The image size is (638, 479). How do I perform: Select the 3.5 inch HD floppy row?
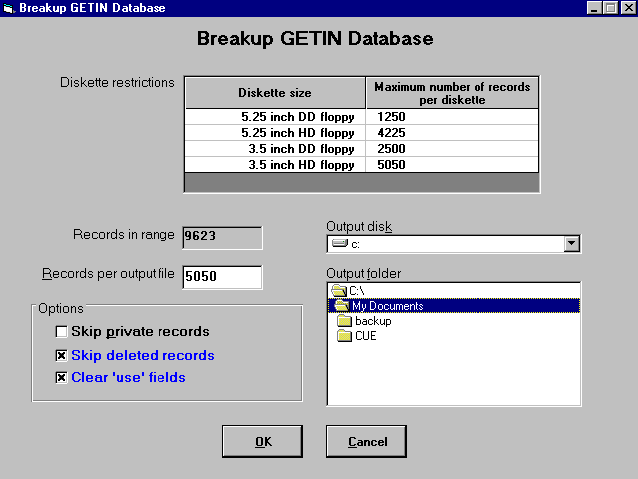(x=361, y=164)
